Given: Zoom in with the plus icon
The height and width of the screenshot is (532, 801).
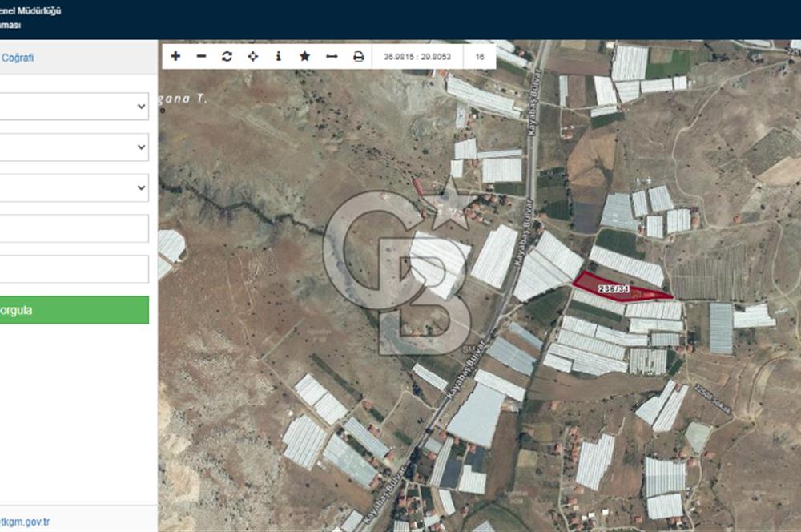Looking at the screenshot, I should [x=175, y=56].
